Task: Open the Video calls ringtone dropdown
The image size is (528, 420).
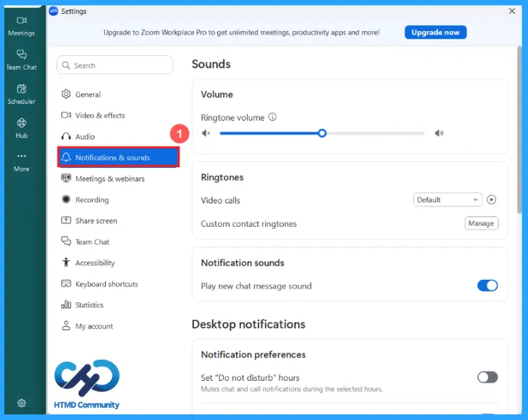Action: click(x=447, y=200)
